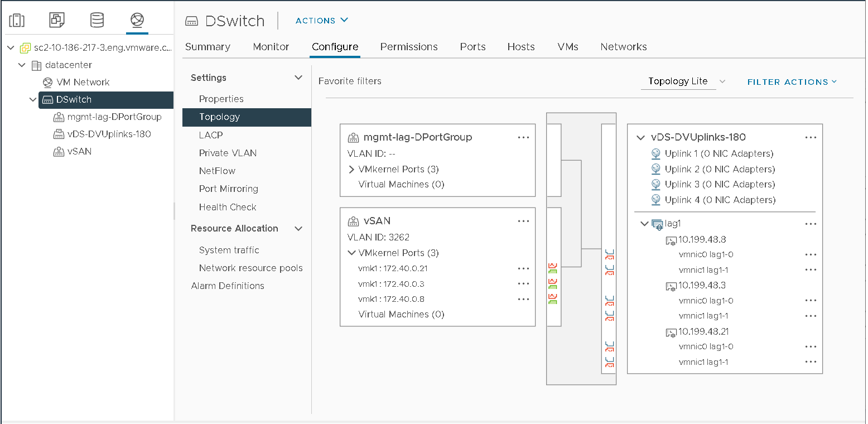This screenshot has height=424, width=868.
Task: Open ellipsis menu for vmk1 : 172.40.0.21
Action: click(523, 268)
